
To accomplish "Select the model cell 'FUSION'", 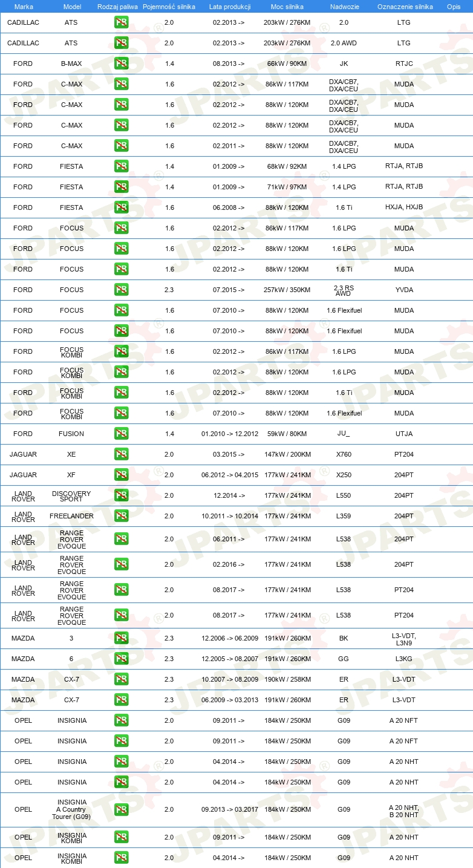I will tap(71, 434).
